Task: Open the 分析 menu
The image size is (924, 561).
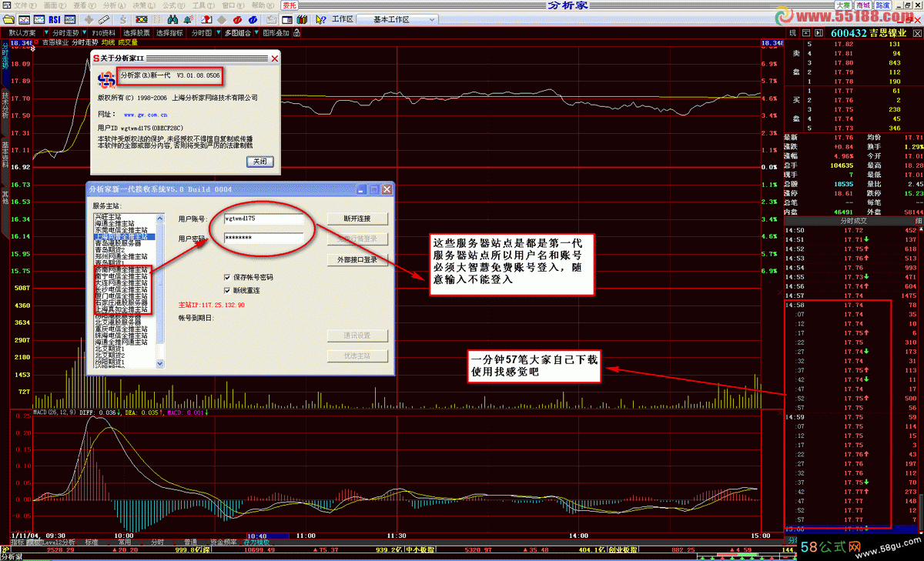Action: 115,5
